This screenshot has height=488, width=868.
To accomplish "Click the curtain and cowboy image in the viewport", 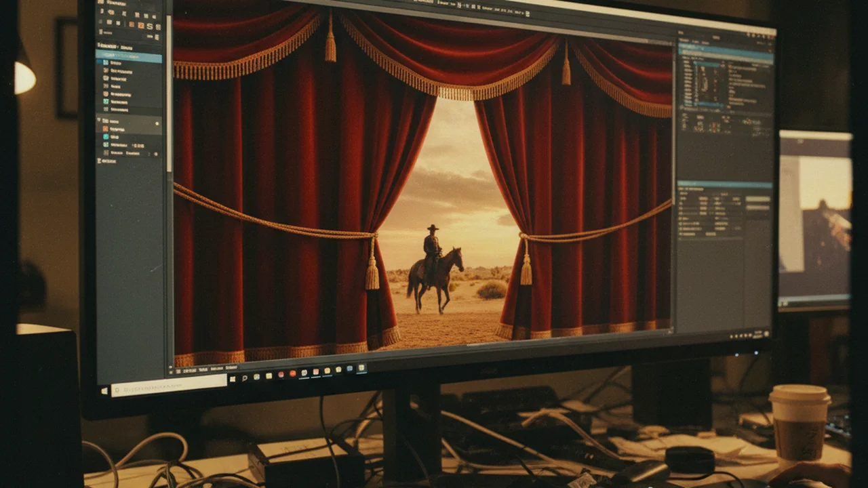I will click(422, 183).
